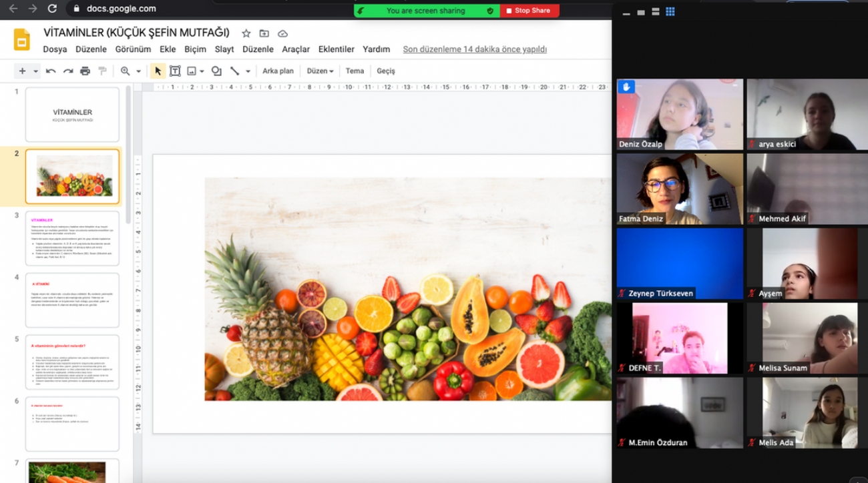Redo the last action
This screenshot has width=868, height=483.
(68, 71)
